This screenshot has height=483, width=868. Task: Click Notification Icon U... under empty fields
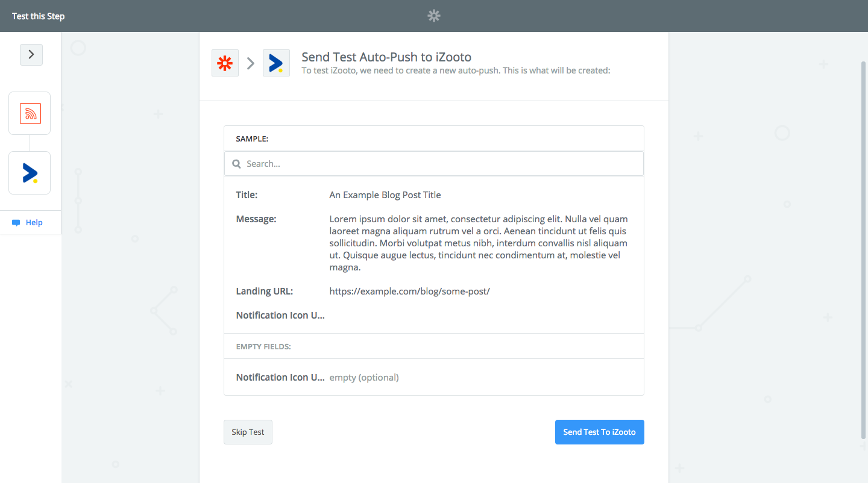point(280,378)
